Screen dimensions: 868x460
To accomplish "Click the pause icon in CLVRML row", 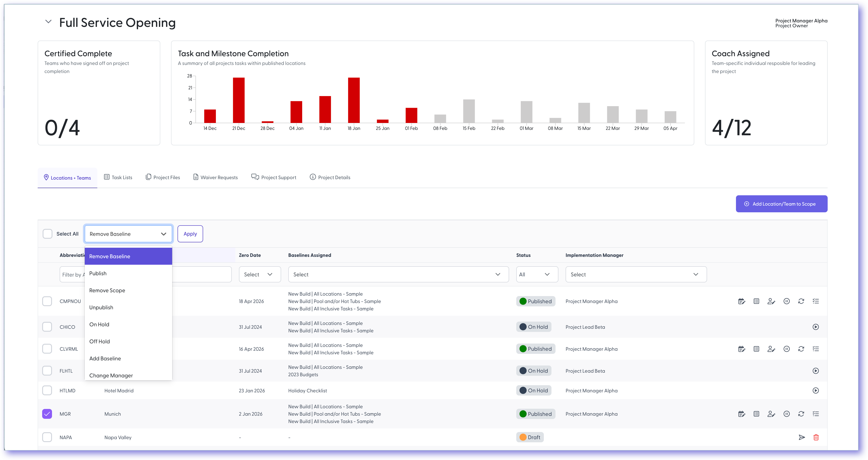I will (786, 349).
